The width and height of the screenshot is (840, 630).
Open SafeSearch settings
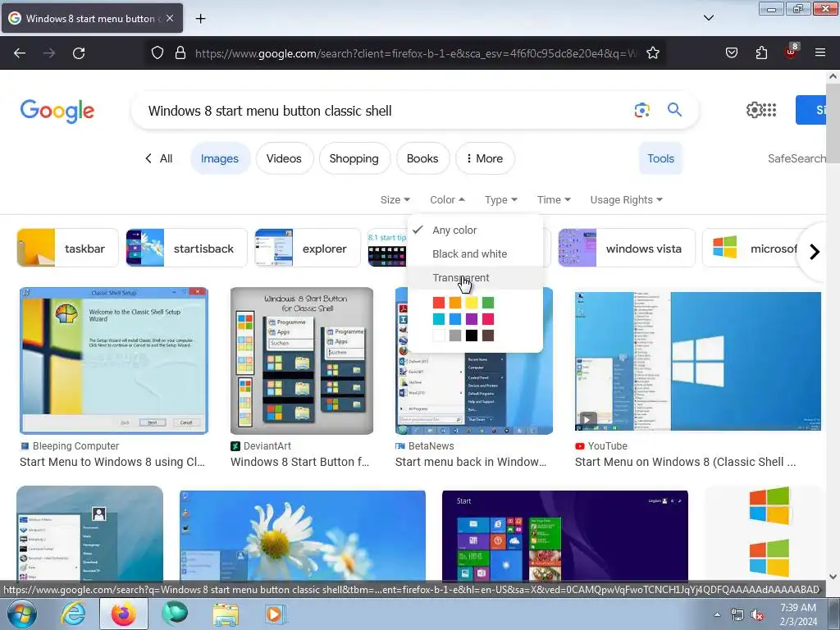click(x=796, y=158)
